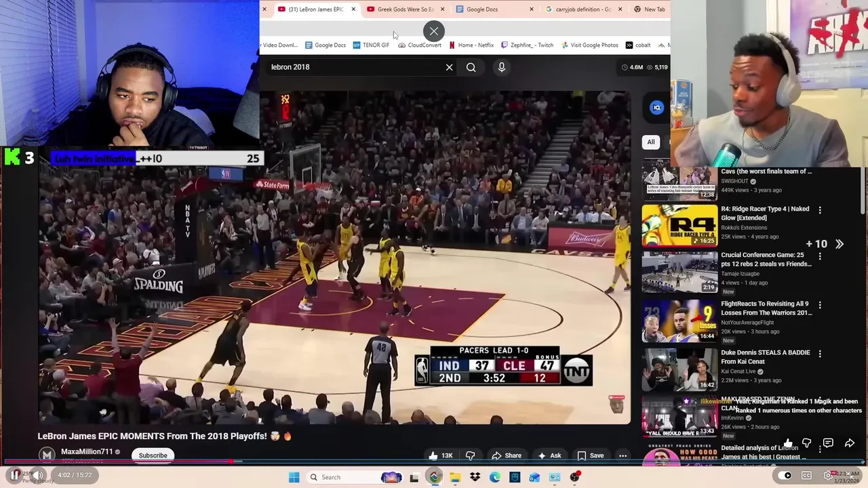This screenshot has height=488, width=868.
Task: Open Duke Dennis STEALS A BADDIE thumbnail
Action: tap(679, 369)
